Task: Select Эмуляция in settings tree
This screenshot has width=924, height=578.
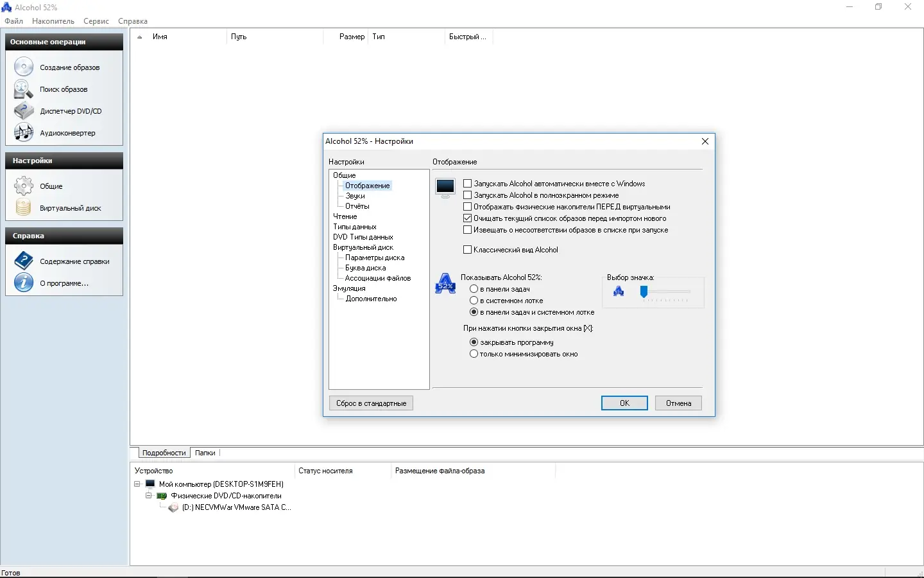Action: [349, 288]
